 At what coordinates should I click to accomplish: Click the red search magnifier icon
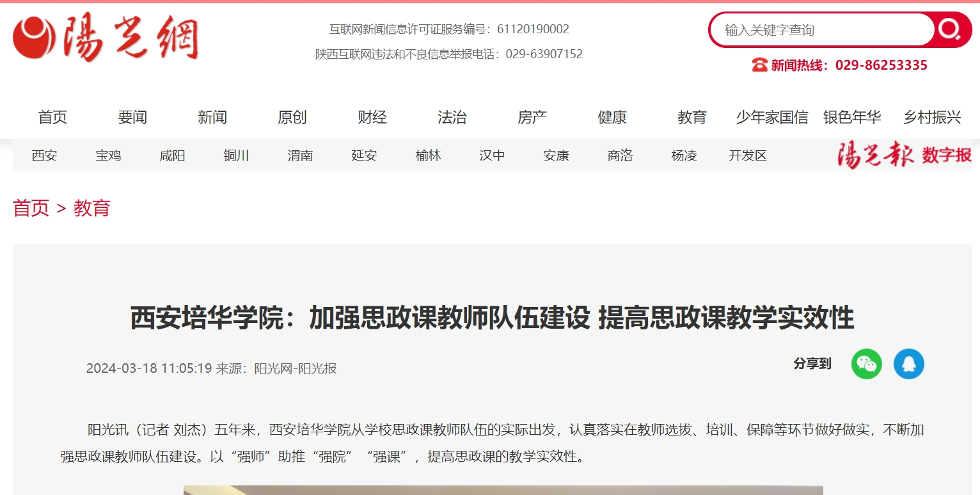coord(950,29)
